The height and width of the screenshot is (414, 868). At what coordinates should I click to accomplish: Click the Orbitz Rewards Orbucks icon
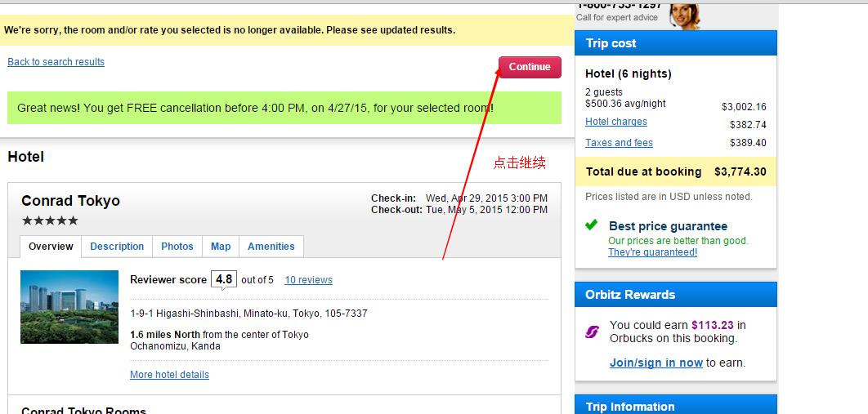[593, 332]
